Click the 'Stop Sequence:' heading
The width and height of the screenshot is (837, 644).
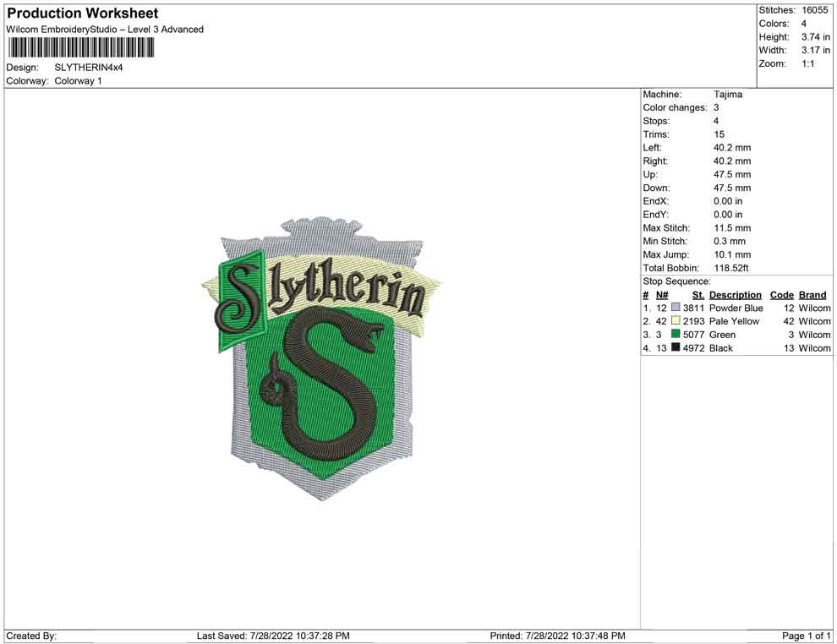pos(677,281)
